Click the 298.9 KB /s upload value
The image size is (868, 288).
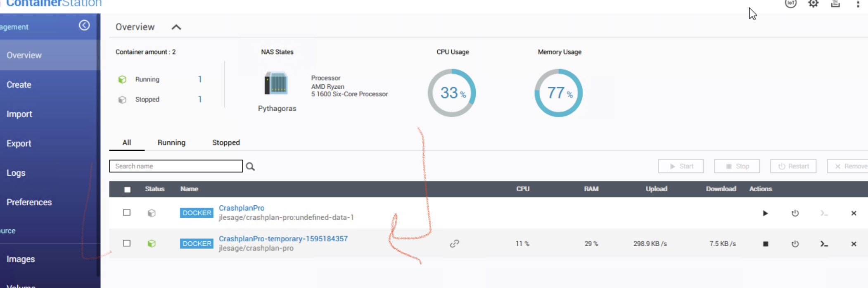pos(650,244)
